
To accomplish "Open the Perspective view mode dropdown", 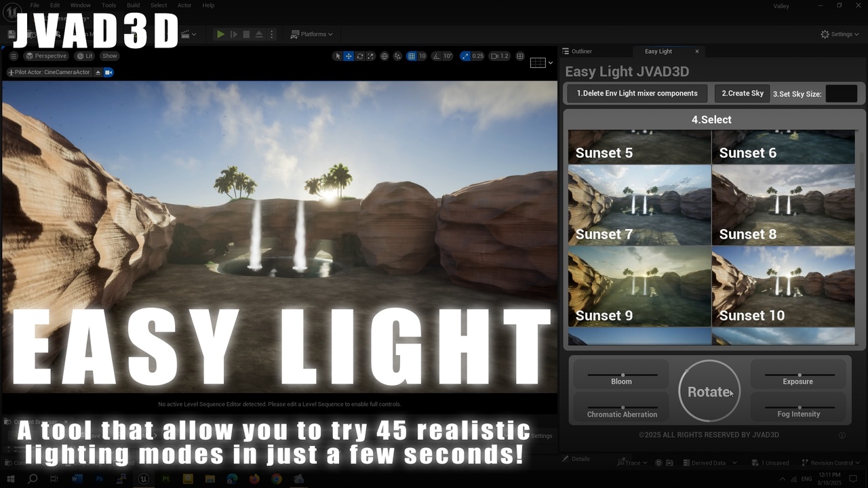I will [x=46, y=56].
